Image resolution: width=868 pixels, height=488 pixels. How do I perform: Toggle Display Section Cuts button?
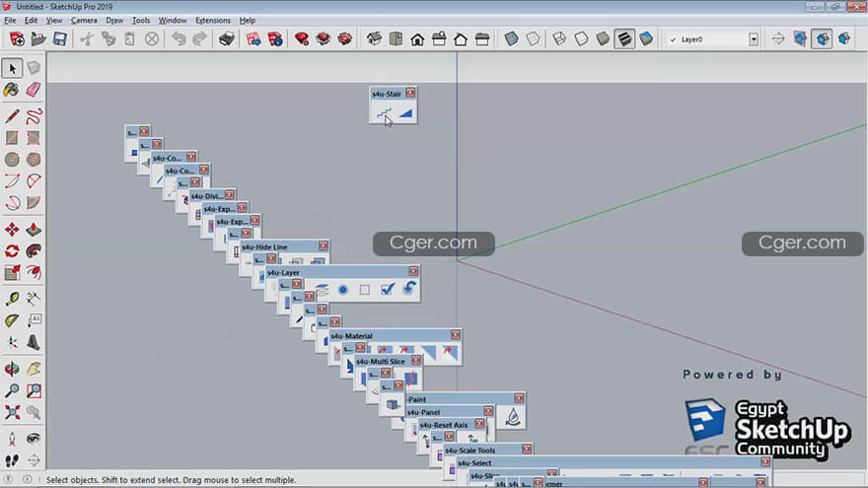click(x=822, y=38)
